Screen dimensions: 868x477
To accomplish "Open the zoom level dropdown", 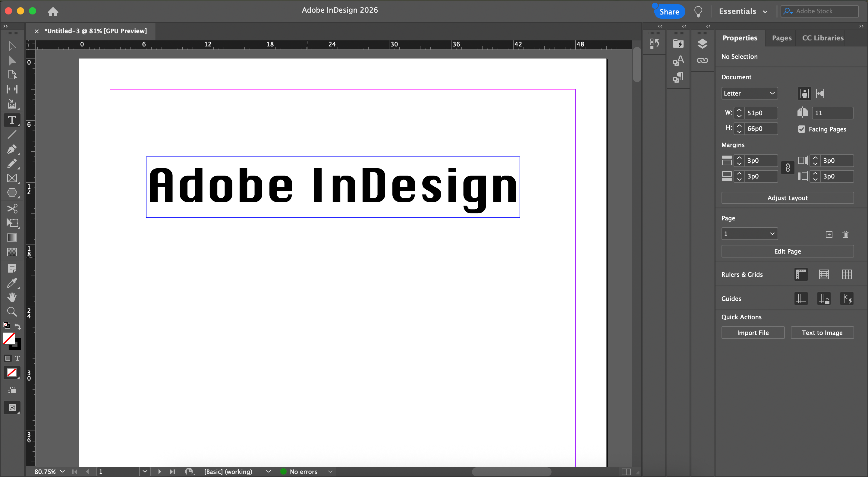I will (62, 471).
